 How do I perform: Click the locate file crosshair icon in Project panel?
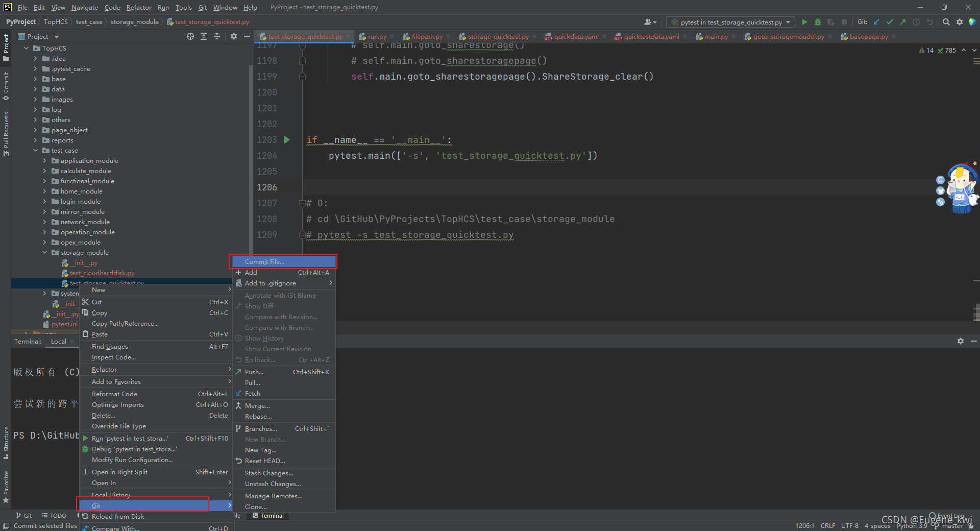pyautogui.click(x=190, y=36)
